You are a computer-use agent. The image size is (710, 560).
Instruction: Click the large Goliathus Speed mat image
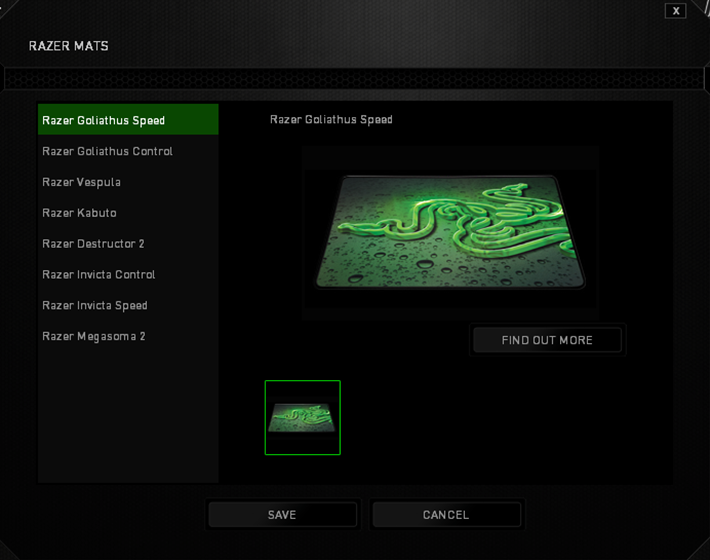point(451,232)
